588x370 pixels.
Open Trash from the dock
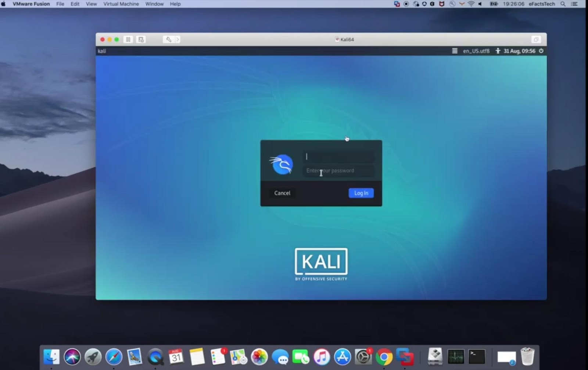click(x=527, y=357)
